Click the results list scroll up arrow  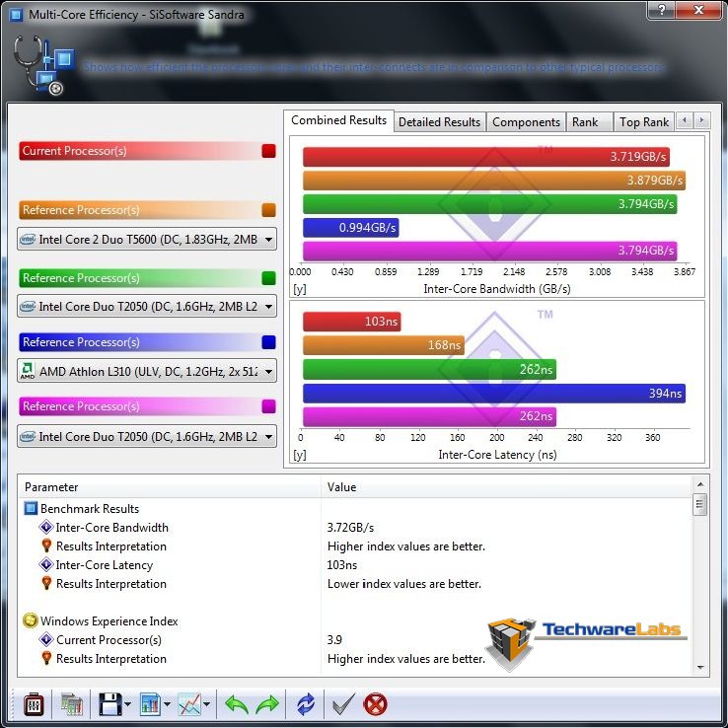click(x=700, y=484)
